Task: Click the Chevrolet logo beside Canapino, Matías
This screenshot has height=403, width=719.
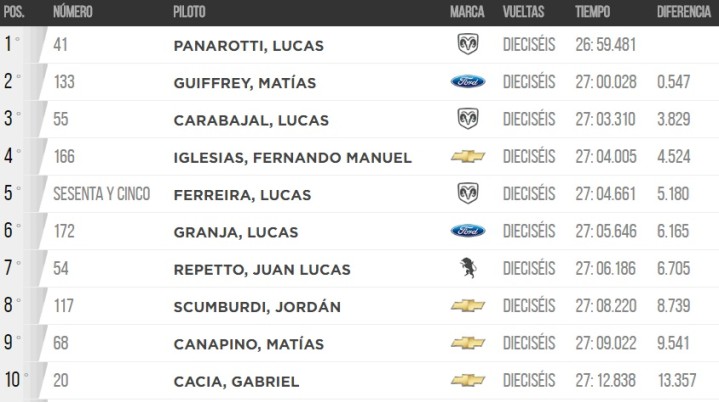Action: (x=467, y=343)
